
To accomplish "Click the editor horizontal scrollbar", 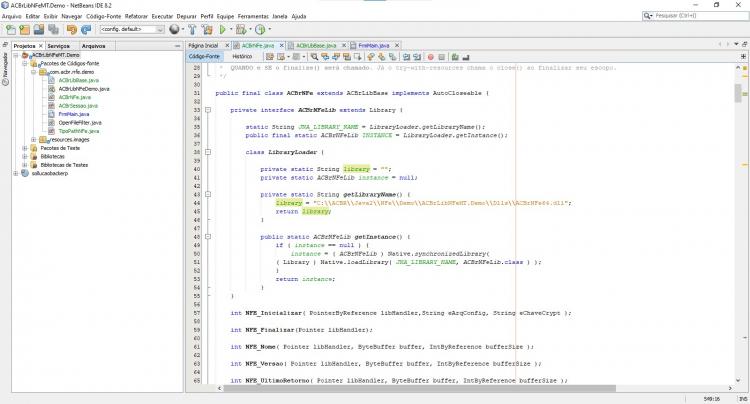I will tap(419, 388).
